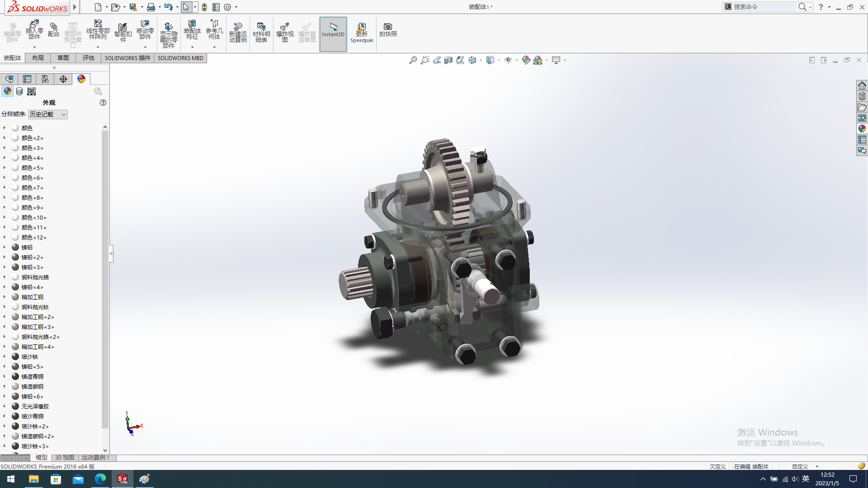Activate the Section View tool
This screenshot has height=488, width=868.
[448, 60]
